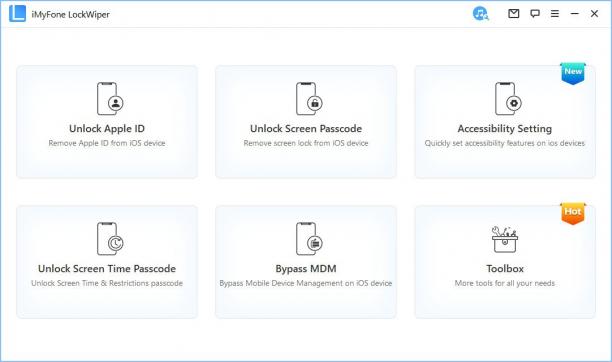Click the Unlock Apple ID phone icon
The width and height of the screenshot is (612, 362).
(x=110, y=99)
